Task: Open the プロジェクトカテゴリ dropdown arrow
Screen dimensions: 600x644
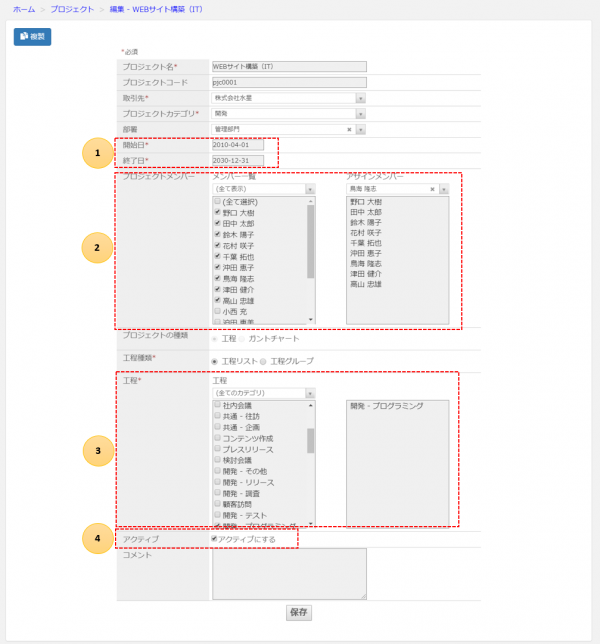Action: point(361,114)
